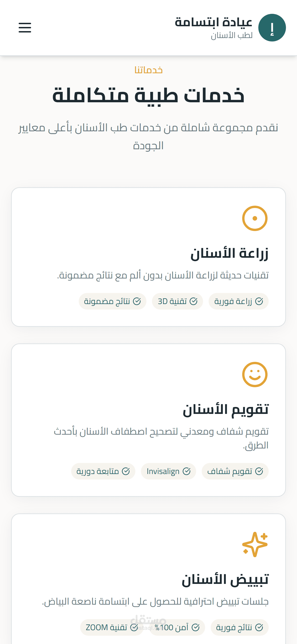Click the checkmark beside Invisalign
The image size is (297, 644).
pyautogui.click(x=186, y=471)
